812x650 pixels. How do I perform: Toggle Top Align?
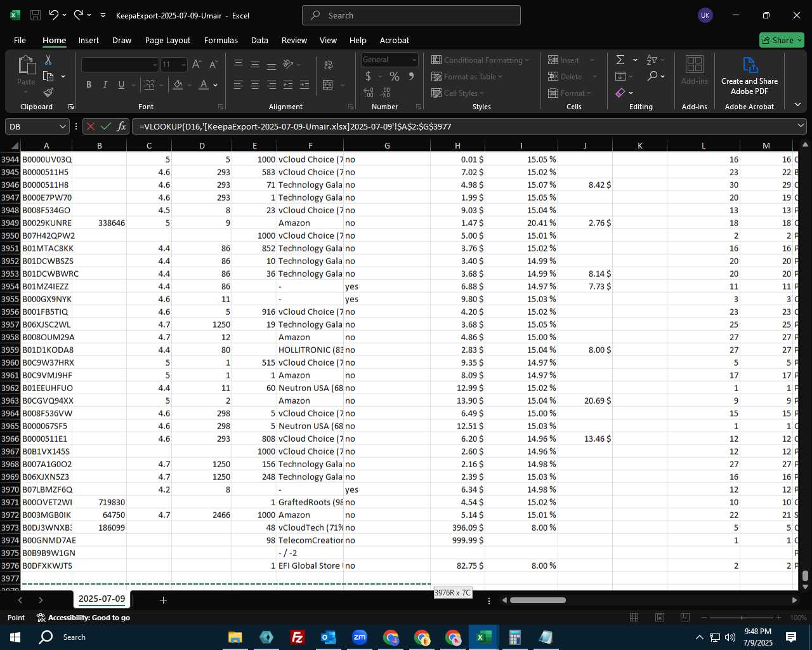pyautogui.click(x=239, y=64)
